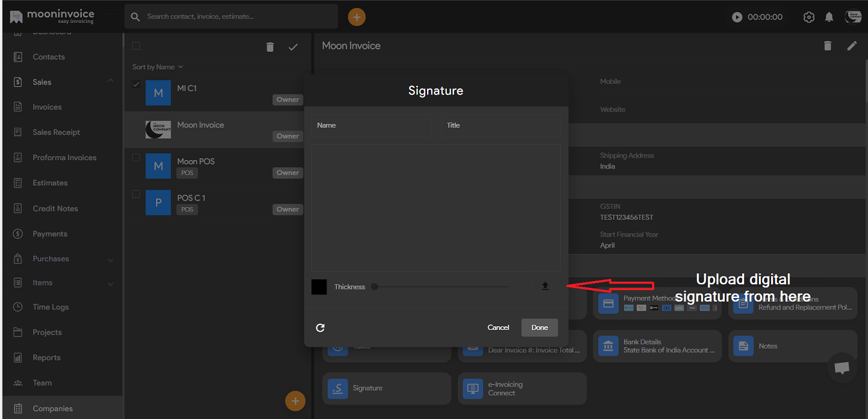Open the live chat bubble icon
Viewport: 868px width, 419px height.
[x=842, y=368]
